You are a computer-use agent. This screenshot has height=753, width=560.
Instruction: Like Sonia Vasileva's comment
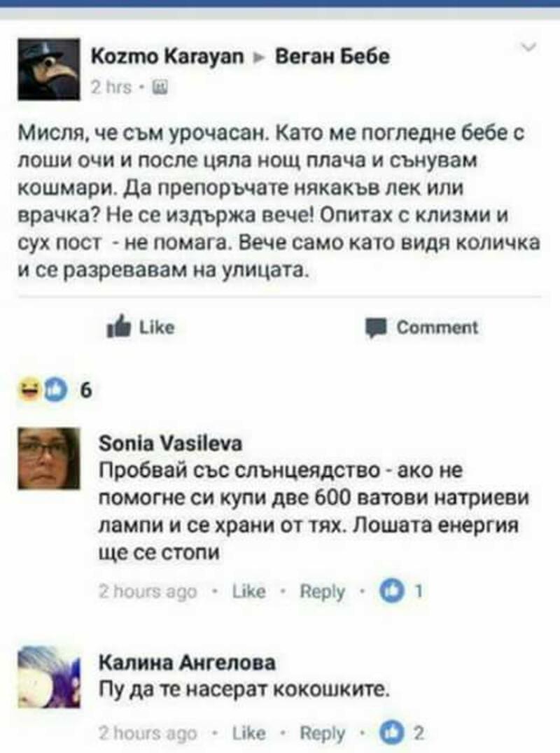[x=248, y=591]
